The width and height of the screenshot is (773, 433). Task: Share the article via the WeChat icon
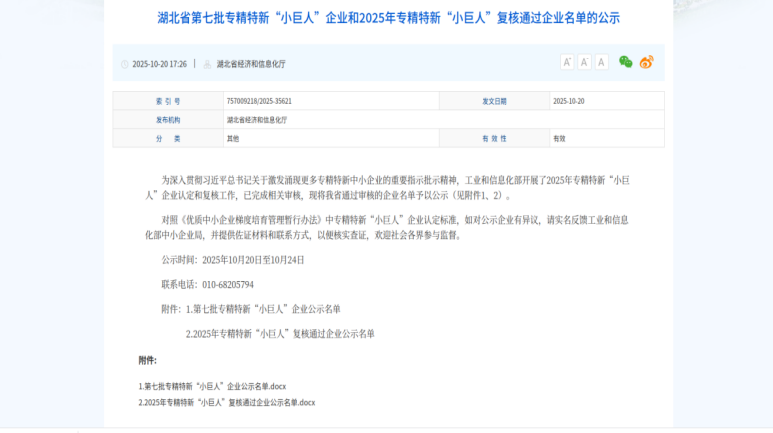[x=626, y=62]
